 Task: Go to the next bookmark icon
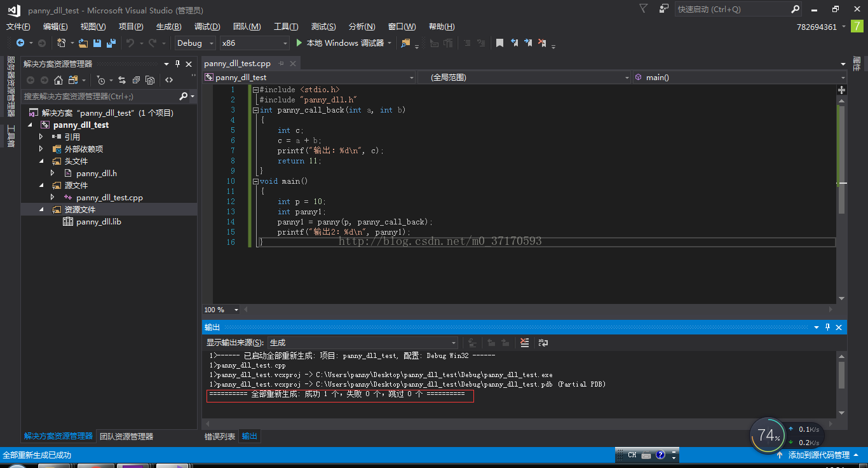528,43
